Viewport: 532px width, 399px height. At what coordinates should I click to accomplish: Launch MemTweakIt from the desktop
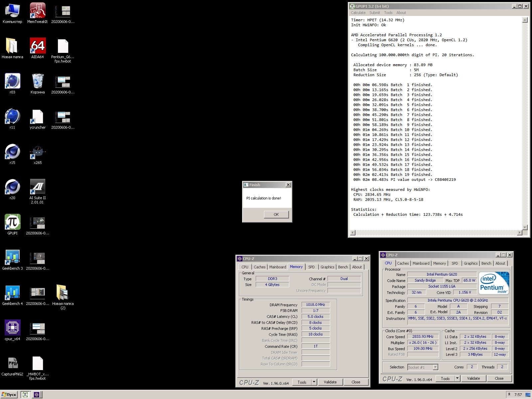click(38, 13)
